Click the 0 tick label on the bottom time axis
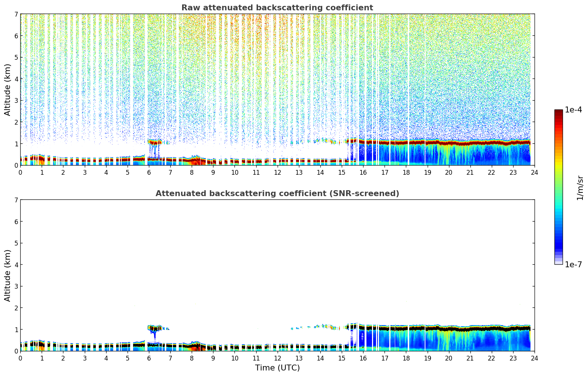The height and width of the screenshot is (376, 588). [20, 358]
